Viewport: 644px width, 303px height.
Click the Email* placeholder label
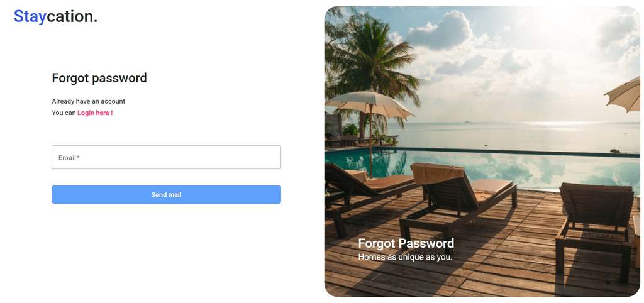coord(69,157)
